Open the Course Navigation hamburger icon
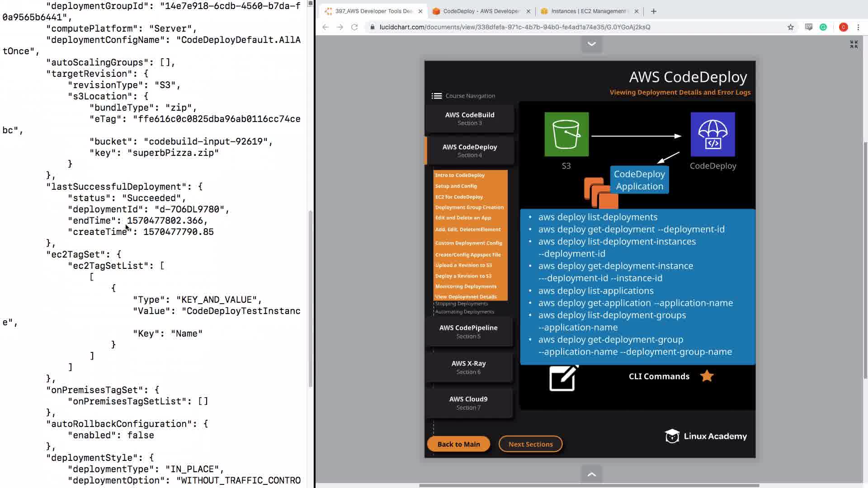Screen dimensions: 868x488 [436, 96]
